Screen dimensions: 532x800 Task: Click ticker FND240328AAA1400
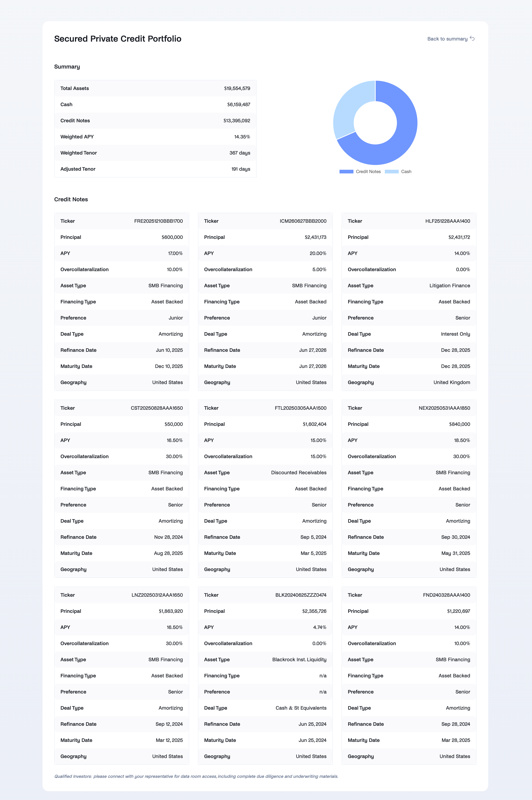click(446, 595)
